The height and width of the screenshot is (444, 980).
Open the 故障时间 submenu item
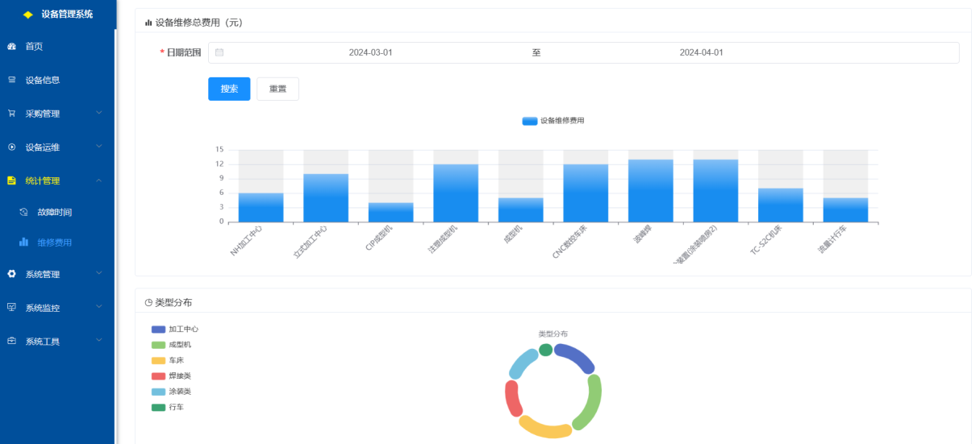57,212
